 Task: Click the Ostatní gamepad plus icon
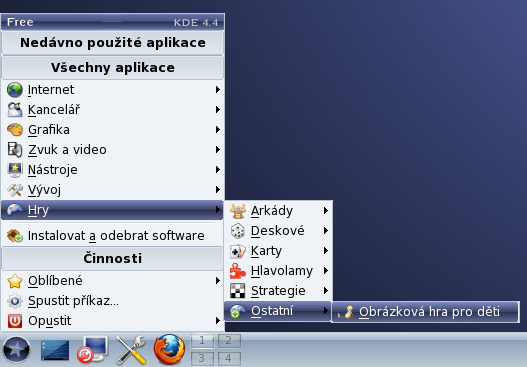pos(238,311)
